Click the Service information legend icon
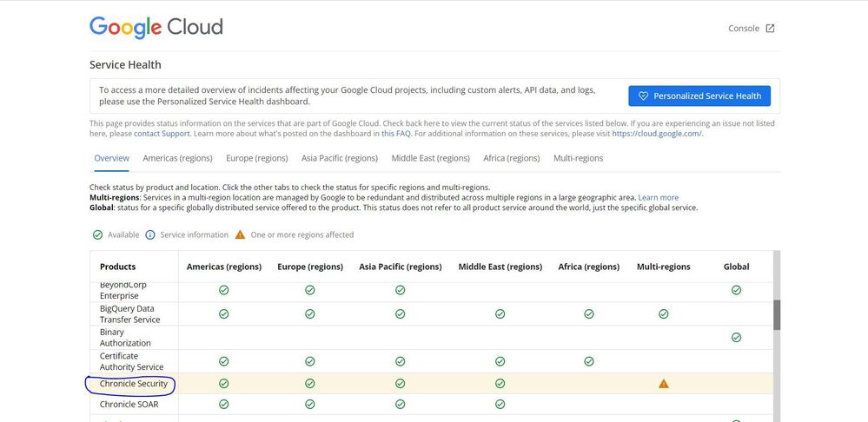This screenshot has width=868, height=422. pyautogui.click(x=150, y=235)
